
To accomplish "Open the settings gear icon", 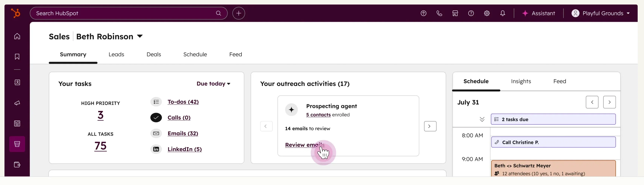I will [487, 13].
